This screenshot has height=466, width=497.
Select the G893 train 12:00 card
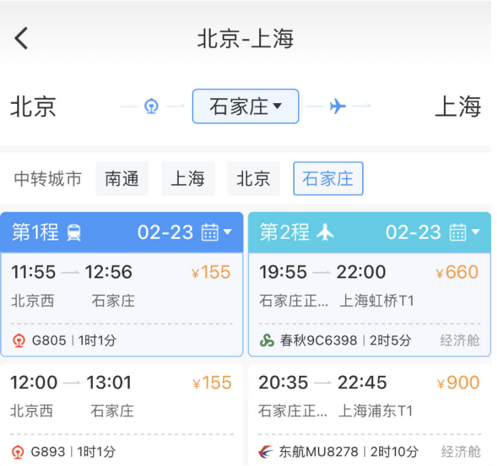click(x=122, y=415)
